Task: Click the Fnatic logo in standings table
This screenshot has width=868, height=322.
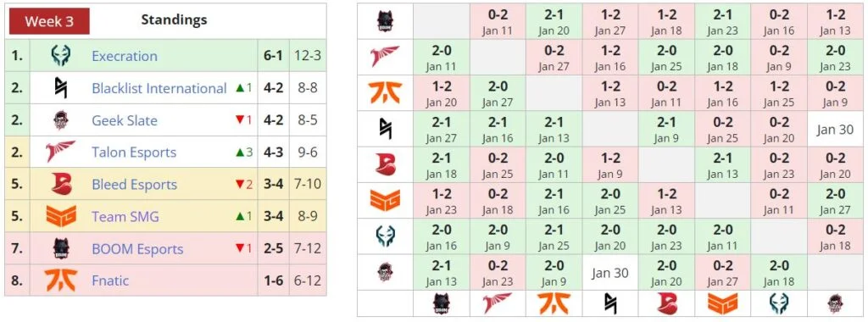Action: [60, 280]
